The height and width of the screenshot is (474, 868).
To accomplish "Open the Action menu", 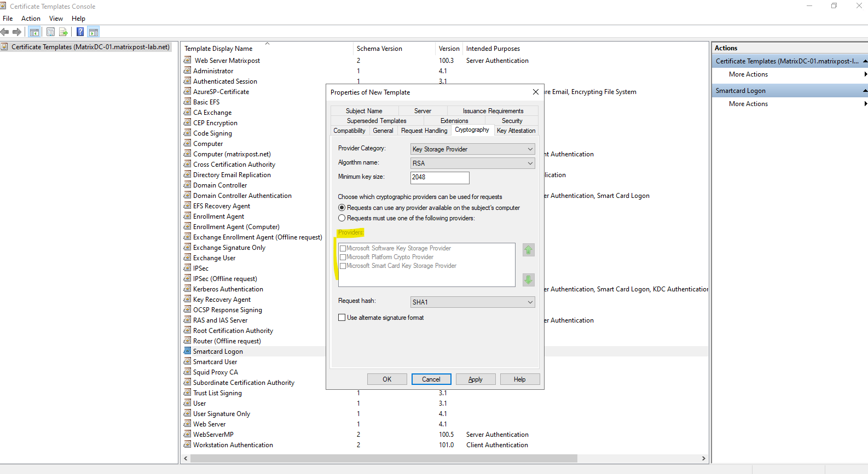I will click(31, 18).
